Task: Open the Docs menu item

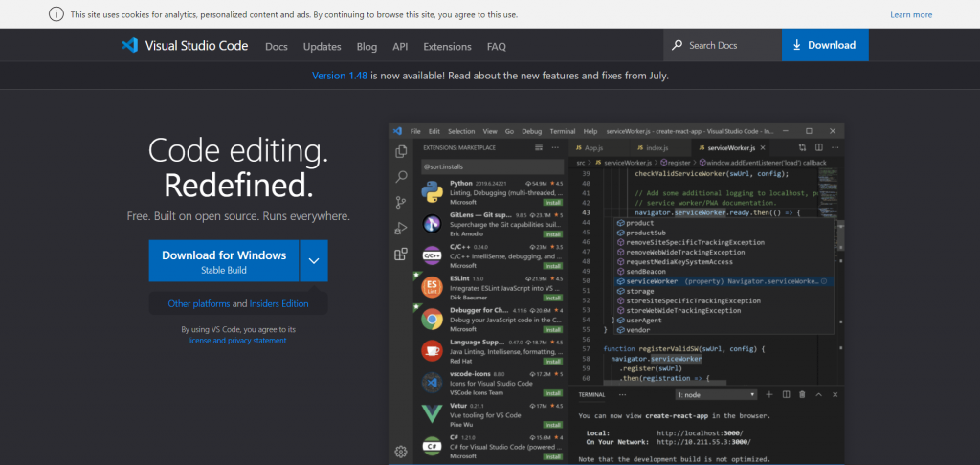Action: (x=277, y=46)
